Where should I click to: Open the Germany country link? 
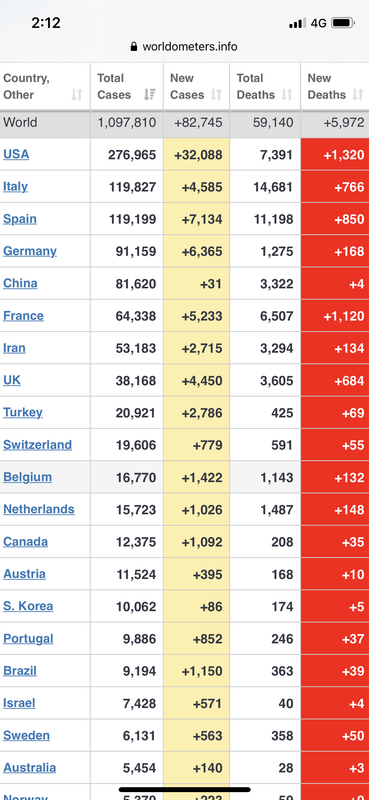coord(30,251)
